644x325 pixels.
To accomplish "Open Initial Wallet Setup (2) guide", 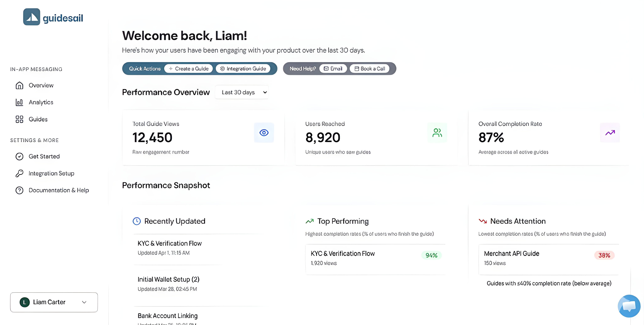I will pos(168,279).
